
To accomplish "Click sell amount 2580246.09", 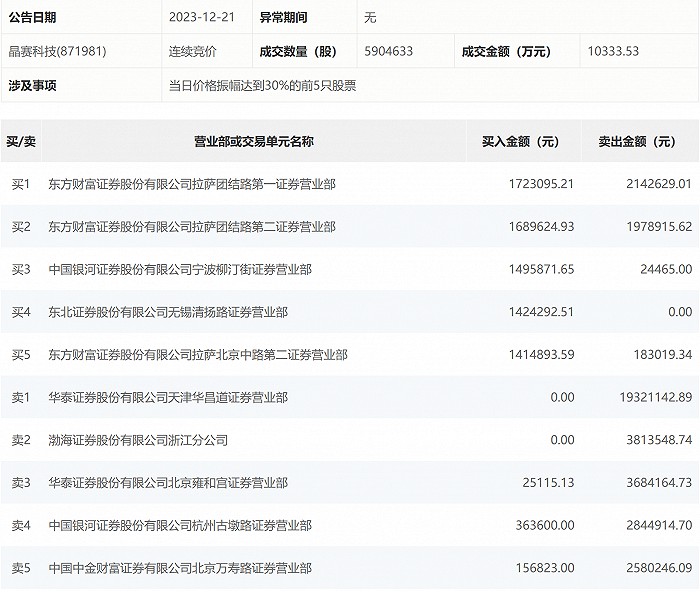I will click(659, 568).
